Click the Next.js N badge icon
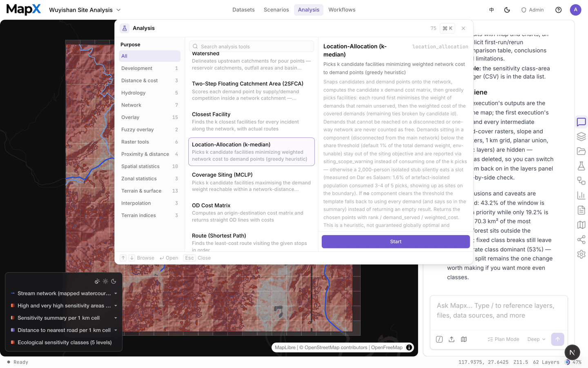This screenshot has width=588, height=368. tap(572, 352)
